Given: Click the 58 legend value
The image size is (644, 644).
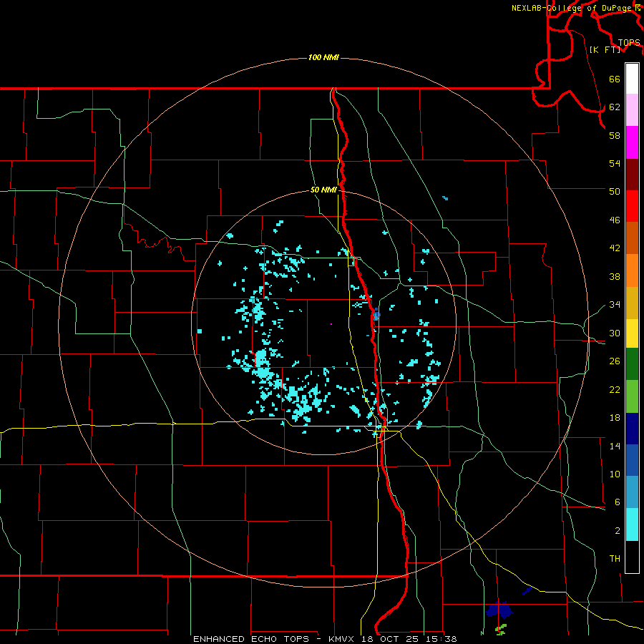Looking at the screenshot, I should click(615, 135).
